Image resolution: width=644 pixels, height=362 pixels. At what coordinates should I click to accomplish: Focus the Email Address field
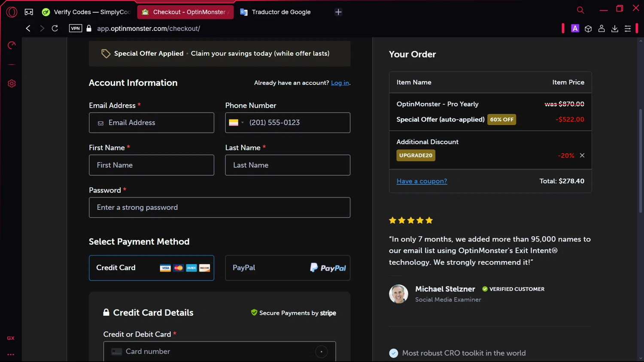(x=152, y=123)
